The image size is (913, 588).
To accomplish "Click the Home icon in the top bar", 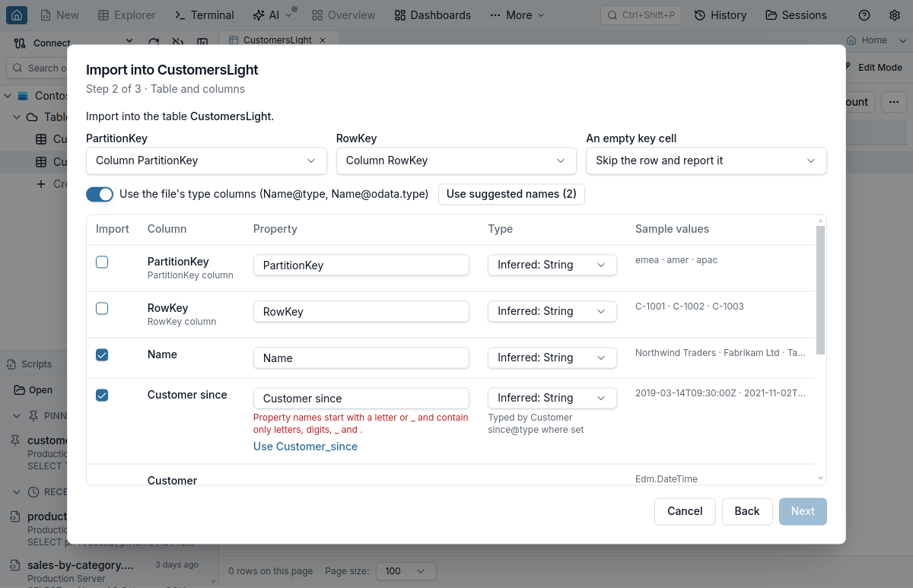I will [17, 15].
